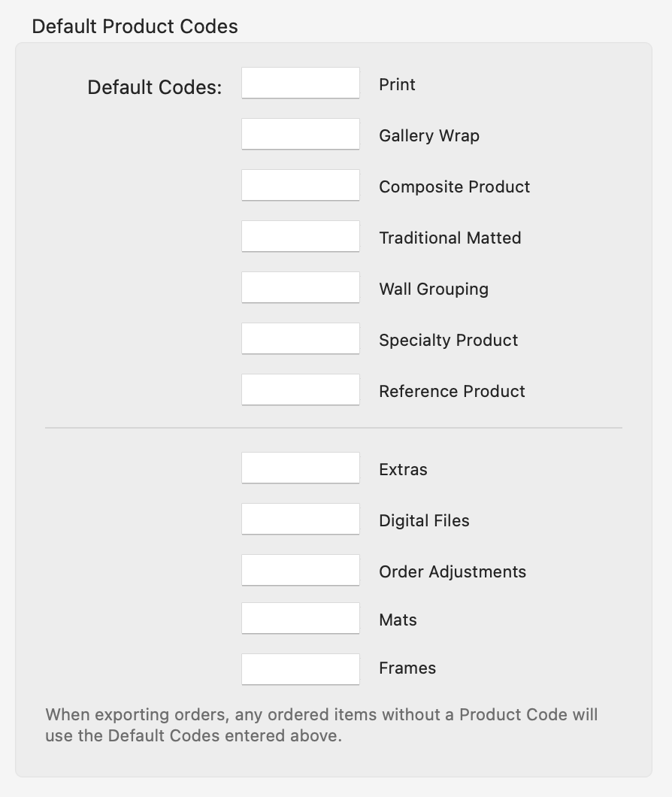Click the Order Adjustments label text
Image resolution: width=672 pixels, height=797 pixels.
453,572
